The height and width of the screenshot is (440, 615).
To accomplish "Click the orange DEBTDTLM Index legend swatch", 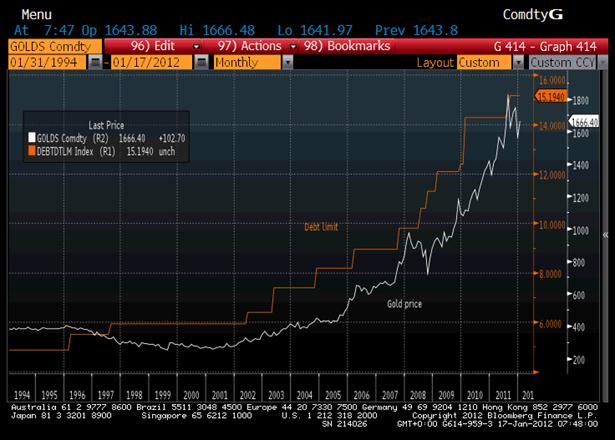I will pos(32,151).
